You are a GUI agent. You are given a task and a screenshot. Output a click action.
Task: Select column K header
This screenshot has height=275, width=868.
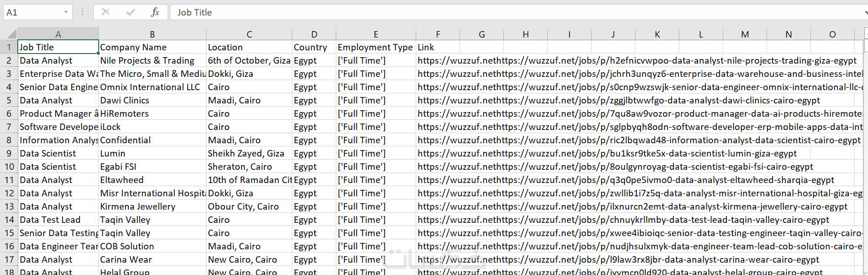tap(657, 34)
